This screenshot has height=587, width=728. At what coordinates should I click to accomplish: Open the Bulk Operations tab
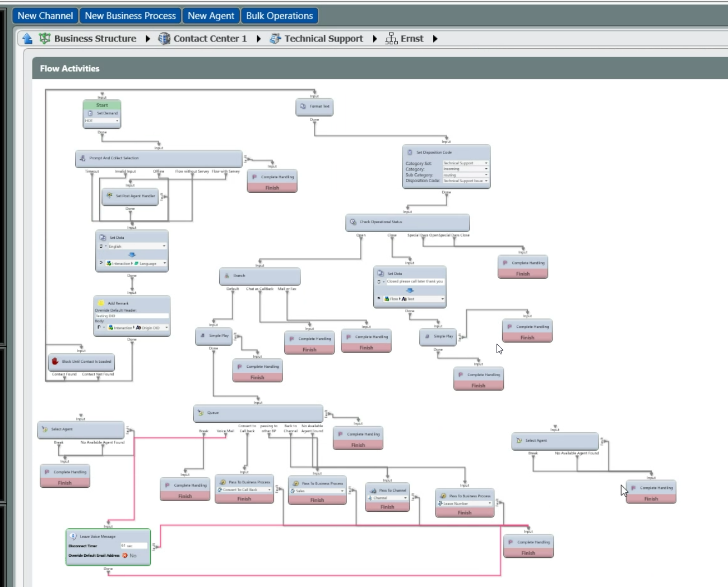tap(279, 16)
